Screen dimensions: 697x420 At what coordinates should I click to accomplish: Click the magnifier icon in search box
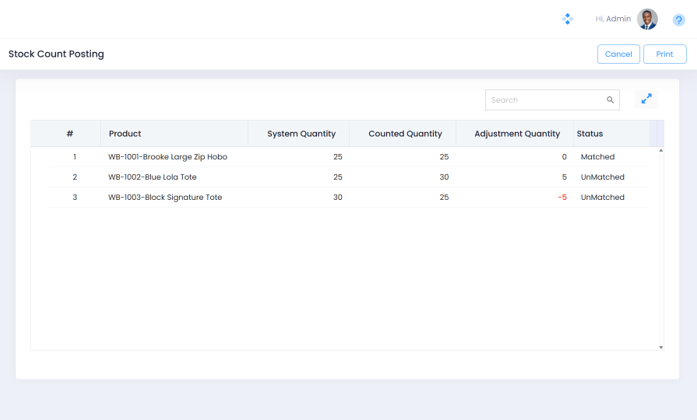point(610,100)
